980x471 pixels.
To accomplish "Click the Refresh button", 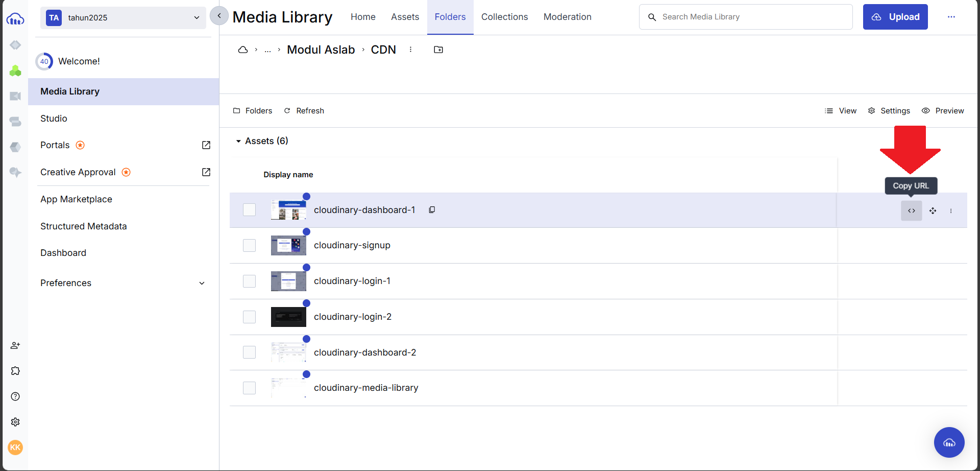I will [x=304, y=111].
